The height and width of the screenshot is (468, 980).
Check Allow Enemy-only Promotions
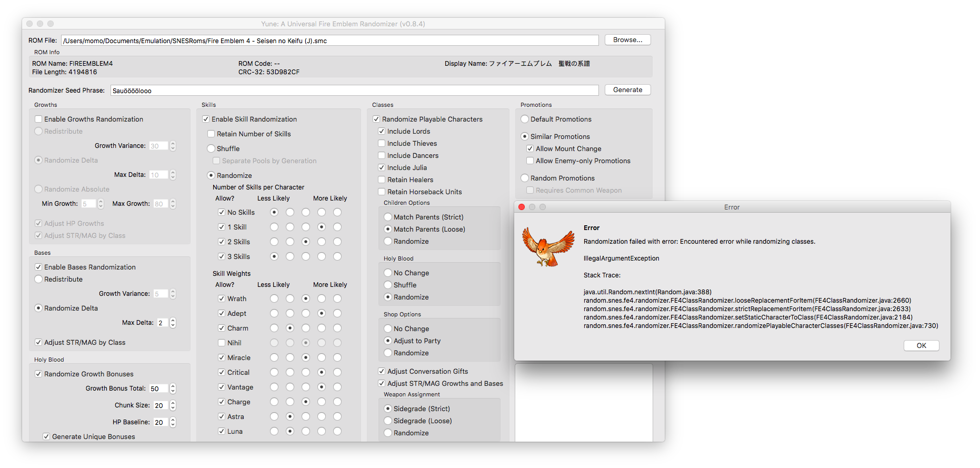pos(530,161)
